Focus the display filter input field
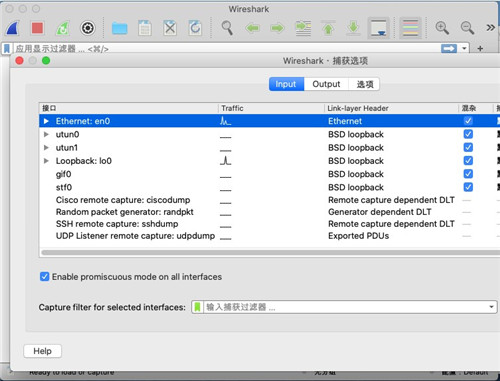This screenshot has height=381, width=500. (227, 49)
